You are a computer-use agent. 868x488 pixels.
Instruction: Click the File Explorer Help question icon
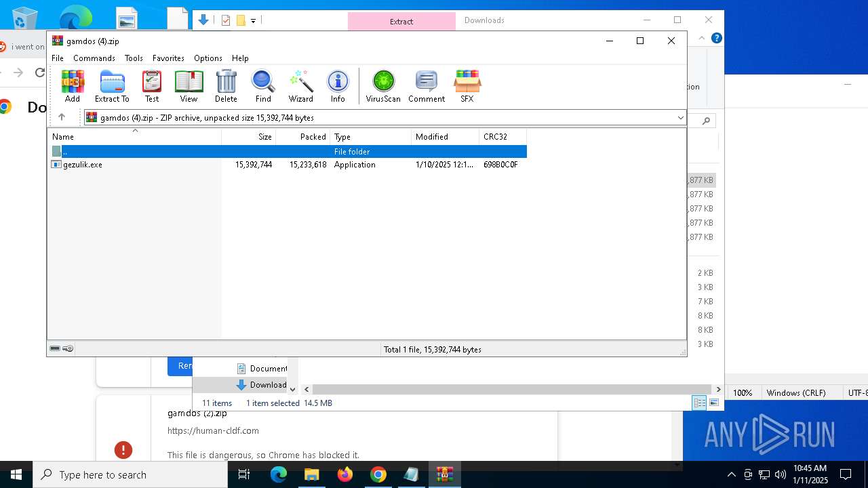pyautogui.click(x=716, y=38)
